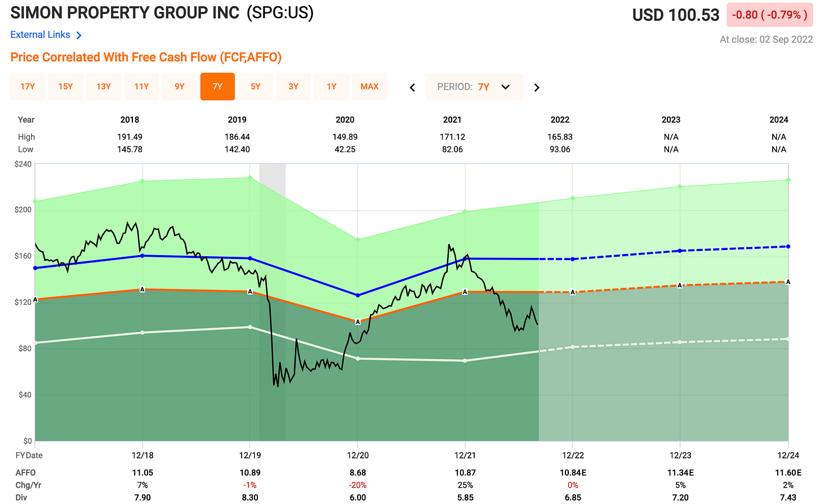
Task: Click the USD 100.53 price text
Action: [x=676, y=15]
